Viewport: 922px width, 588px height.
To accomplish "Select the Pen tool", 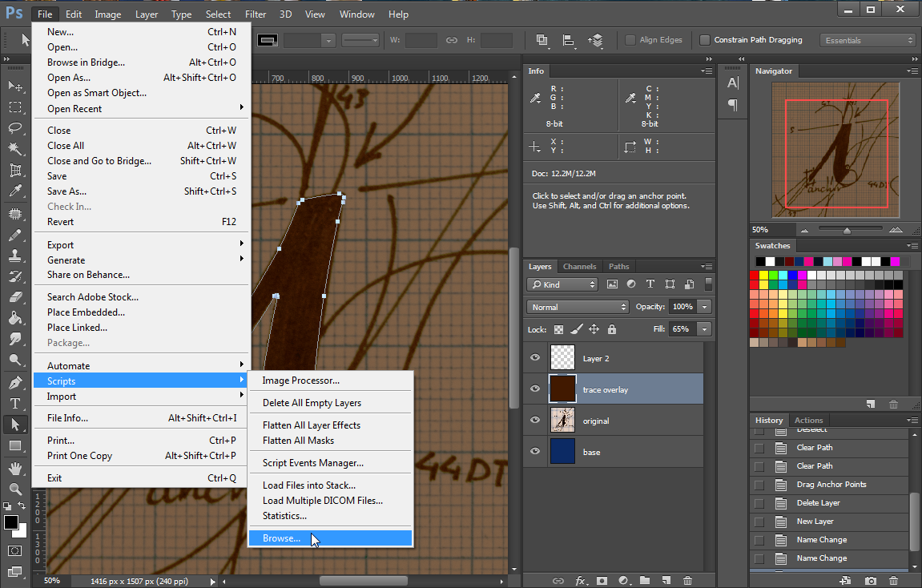I will (x=15, y=382).
